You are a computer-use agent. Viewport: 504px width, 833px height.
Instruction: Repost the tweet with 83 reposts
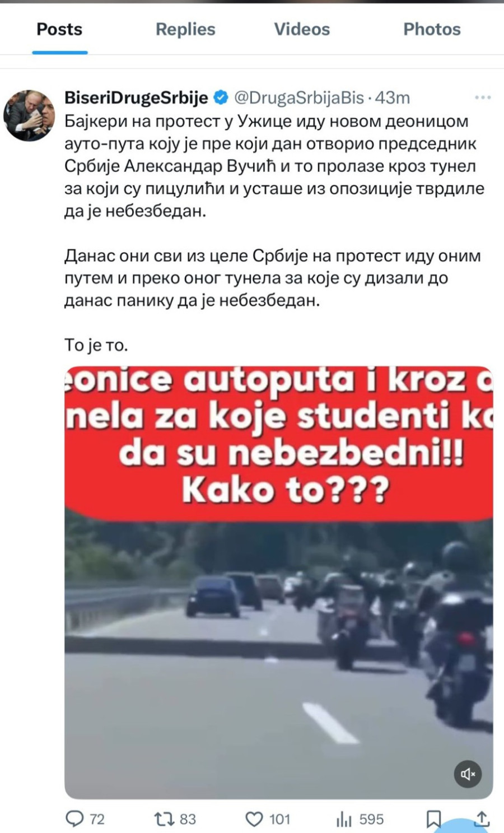[x=164, y=819]
